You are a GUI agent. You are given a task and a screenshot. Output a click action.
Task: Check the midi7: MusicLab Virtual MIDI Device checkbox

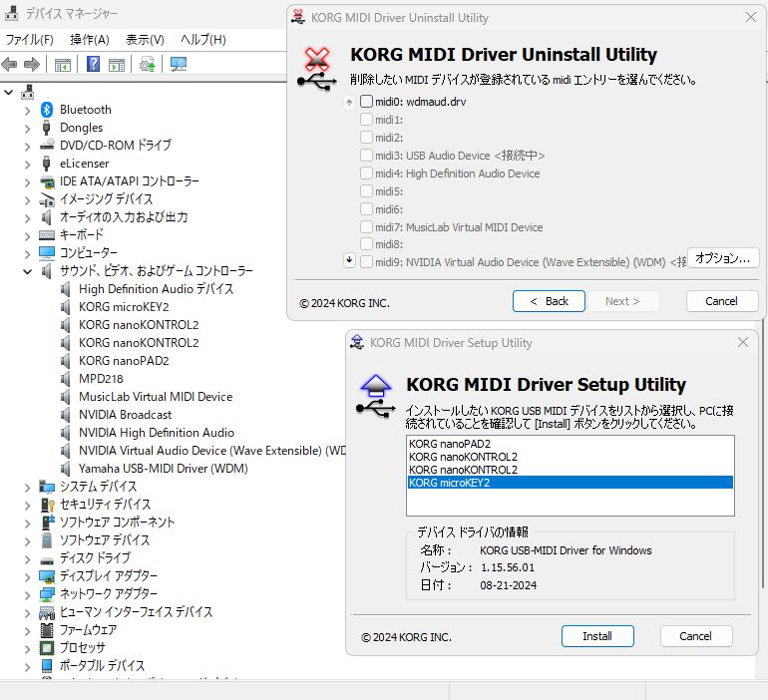tap(366, 226)
